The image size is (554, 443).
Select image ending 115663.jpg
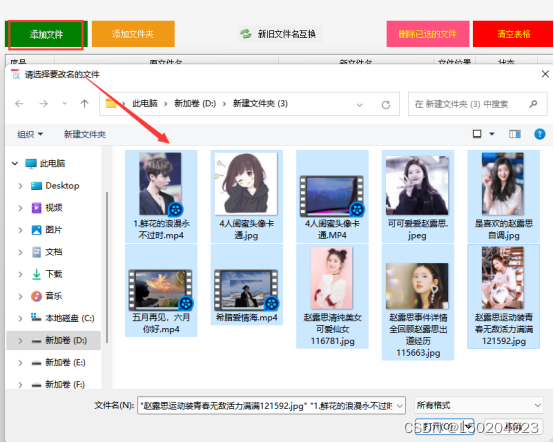(418, 302)
